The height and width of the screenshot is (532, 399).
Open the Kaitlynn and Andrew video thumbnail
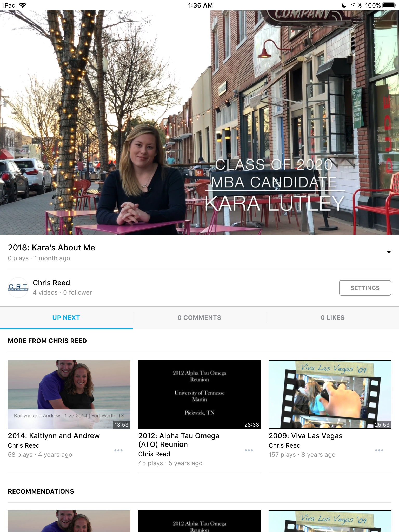coord(69,394)
